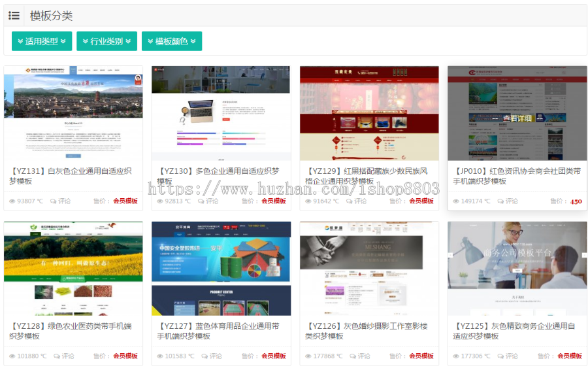Open the YZ128 template thumbnail
588x374 pixels.
(73, 269)
